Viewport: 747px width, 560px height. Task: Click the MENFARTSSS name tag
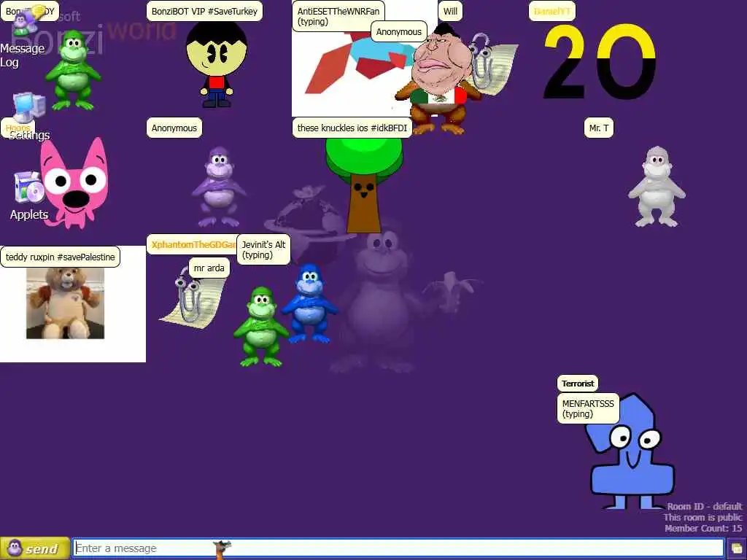tap(588, 408)
